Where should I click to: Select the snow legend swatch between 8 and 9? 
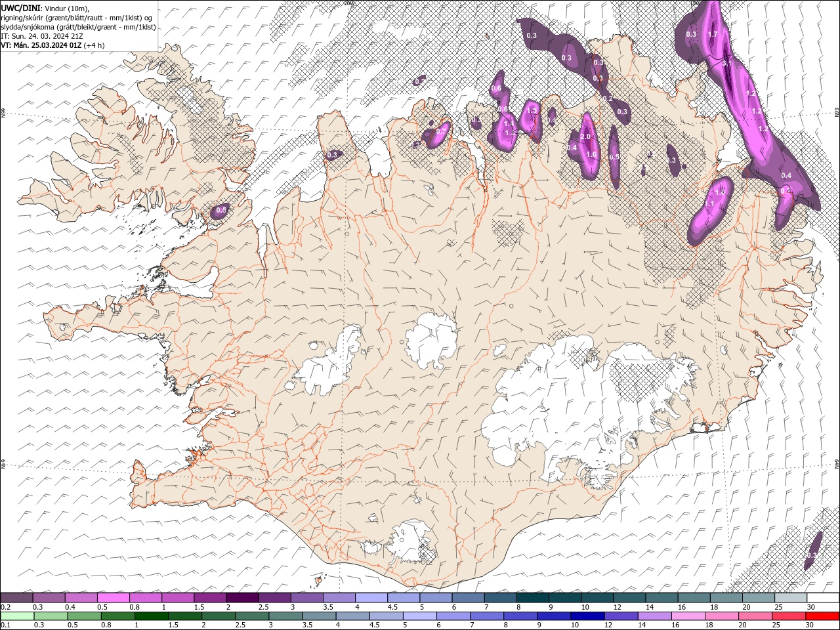pyautogui.click(x=532, y=597)
